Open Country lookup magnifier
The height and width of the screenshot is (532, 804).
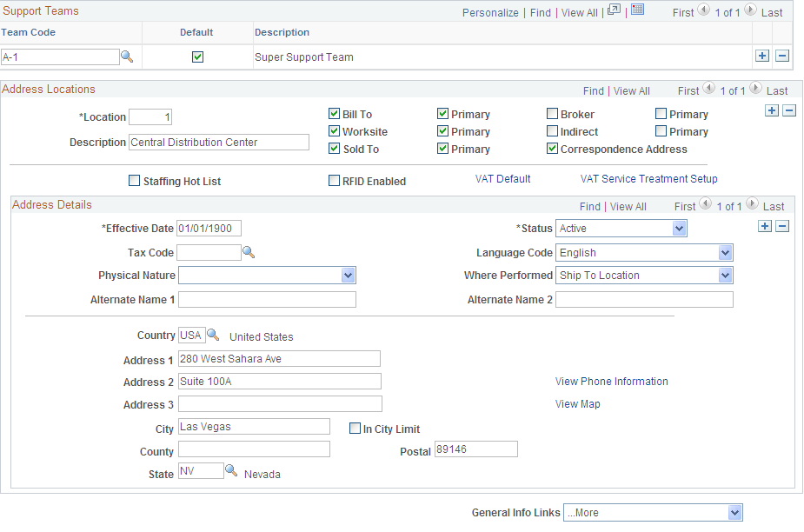click(213, 335)
